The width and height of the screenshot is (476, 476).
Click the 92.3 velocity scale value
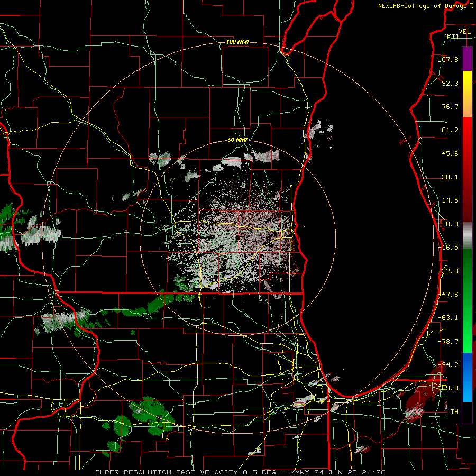pyautogui.click(x=450, y=83)
